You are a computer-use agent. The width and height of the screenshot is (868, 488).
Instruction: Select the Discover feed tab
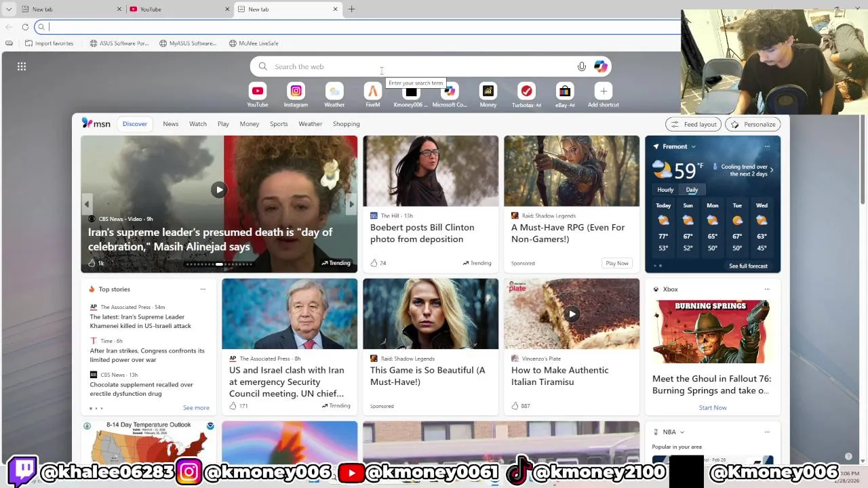coord(135,124)
